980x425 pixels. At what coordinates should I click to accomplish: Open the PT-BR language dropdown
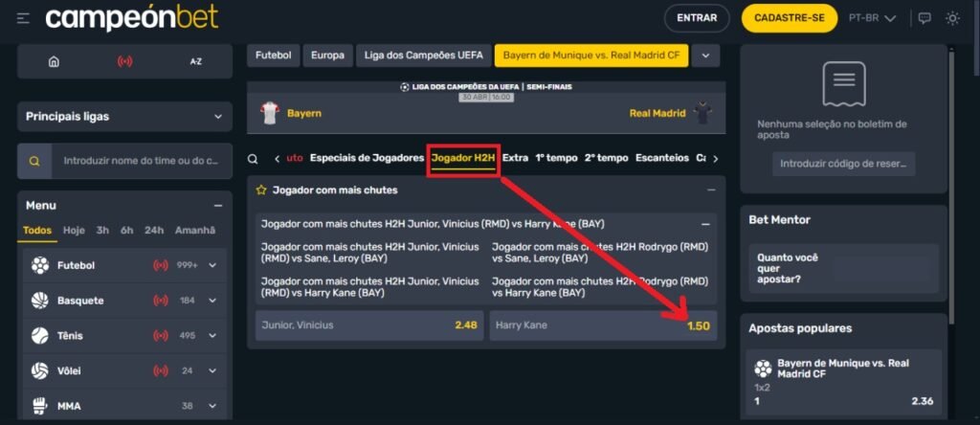click(872, 18)
